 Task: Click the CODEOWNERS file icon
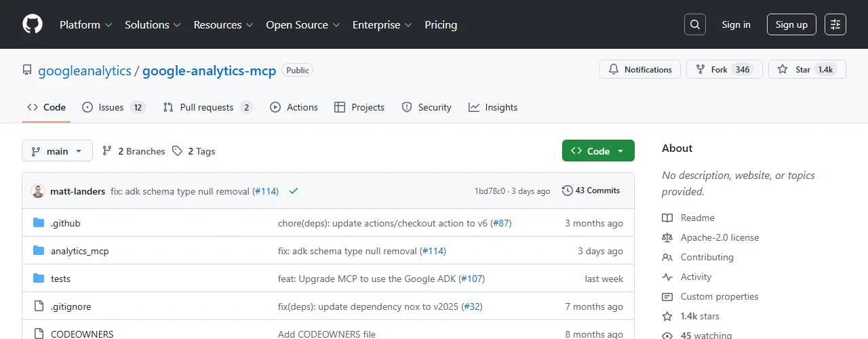(39, 334)
